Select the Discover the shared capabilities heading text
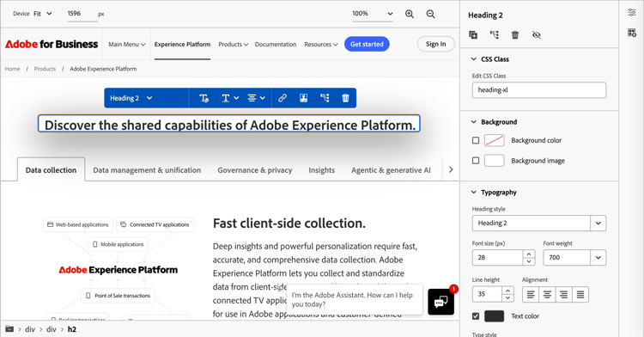This screenshot has height=337, width=644. (229, 125)
